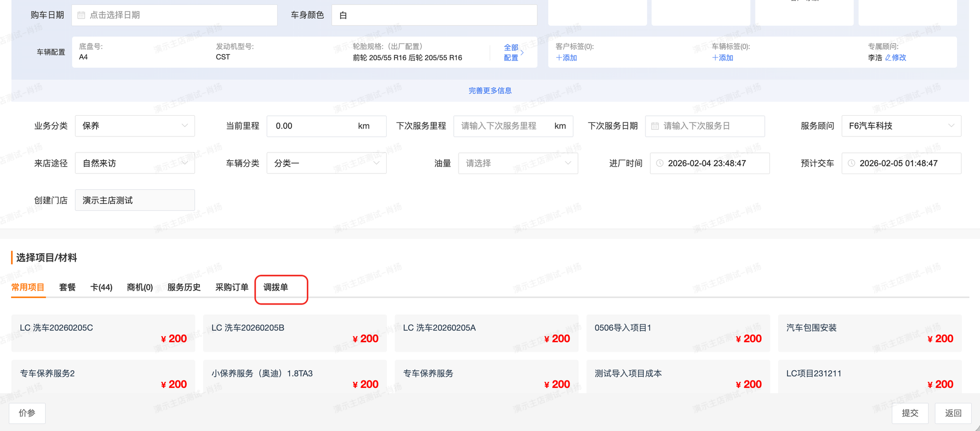Switch to the 服务历史 tab

tap(184, 287)
